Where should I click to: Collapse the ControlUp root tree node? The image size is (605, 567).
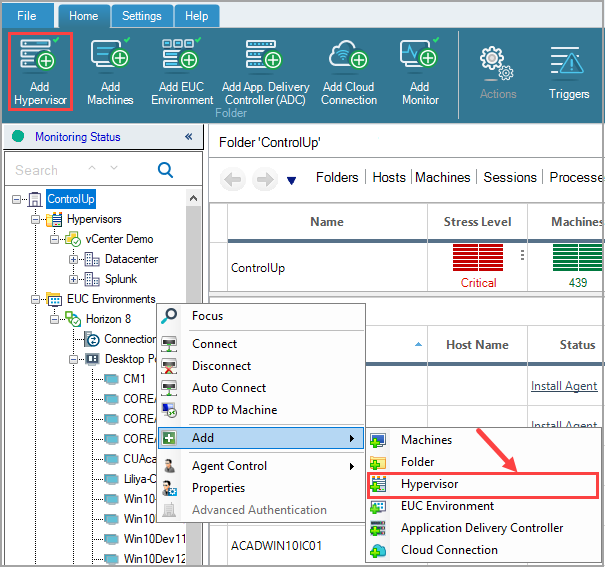[17, 199]
